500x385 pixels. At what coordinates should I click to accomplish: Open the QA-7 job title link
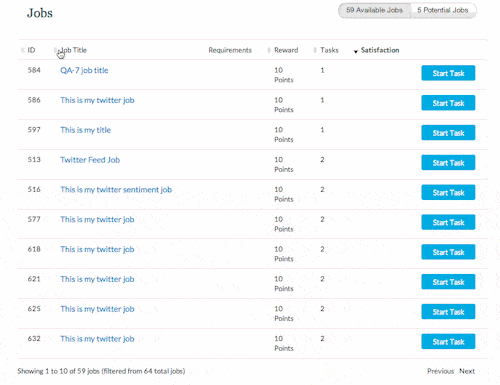click(84, 70)
